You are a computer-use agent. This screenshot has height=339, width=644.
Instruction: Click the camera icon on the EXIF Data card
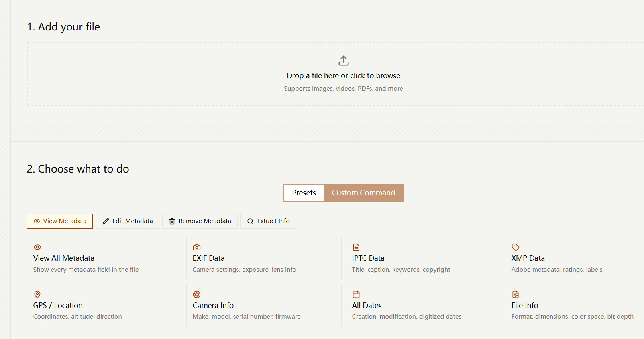point(197,247)
